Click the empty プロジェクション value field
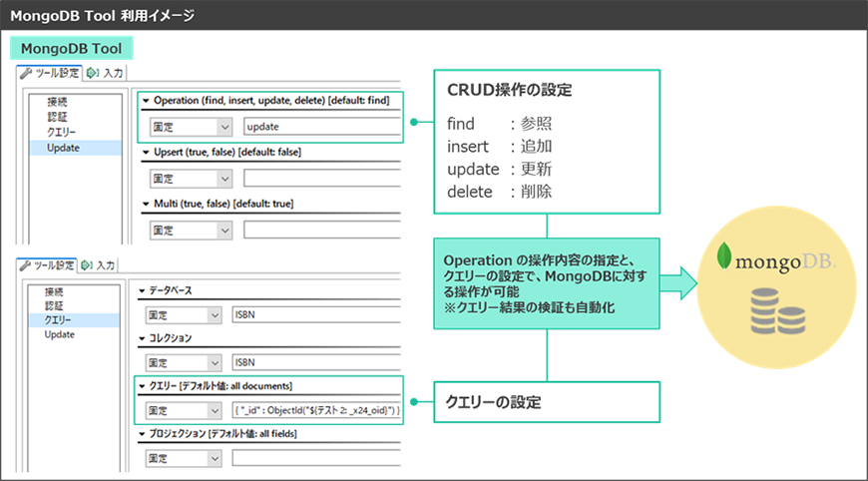This screenshot has height=481, width=868. [x=316, y=458]
